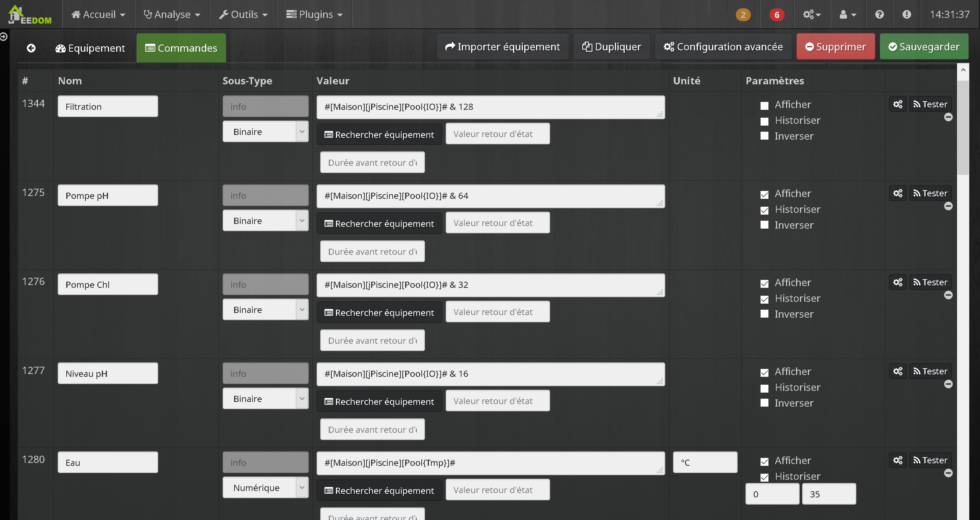Click Rechercher équipement for Pompe pH
This screenshot has height=520, width=980.
[x=379, y=224]
